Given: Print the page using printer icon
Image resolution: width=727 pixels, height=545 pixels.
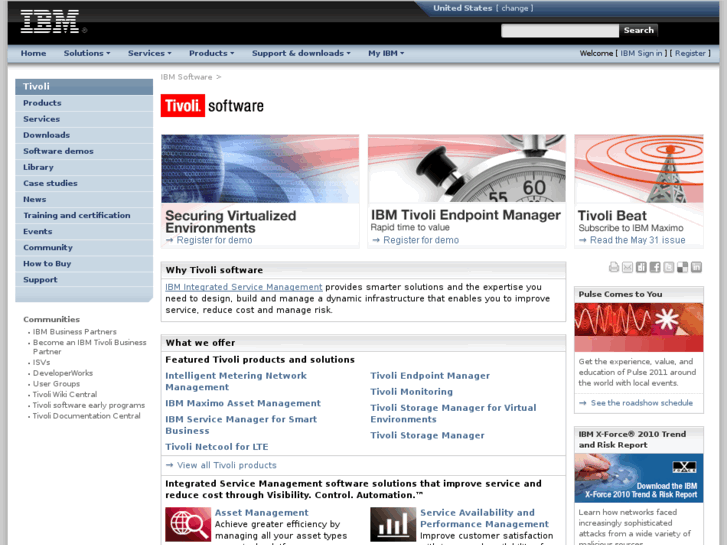Looking at the screenshot, I should pos(614,267).
